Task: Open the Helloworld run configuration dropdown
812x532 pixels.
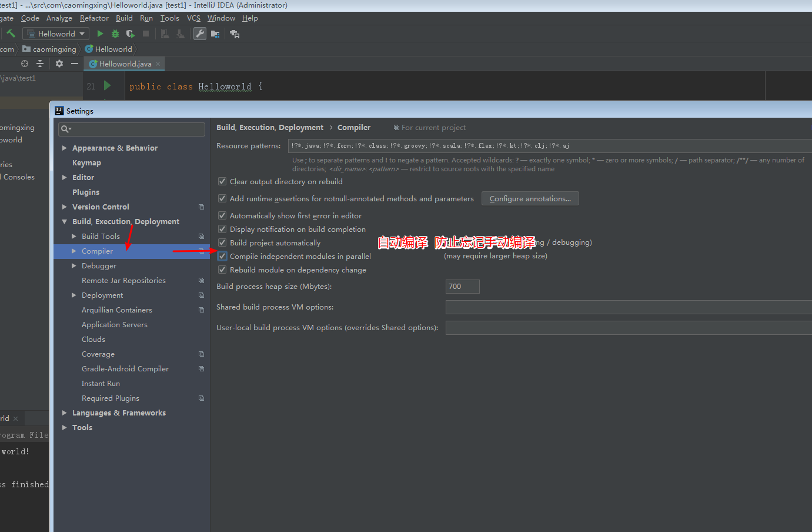Action: pyautogui.click(x=56, y=34)
